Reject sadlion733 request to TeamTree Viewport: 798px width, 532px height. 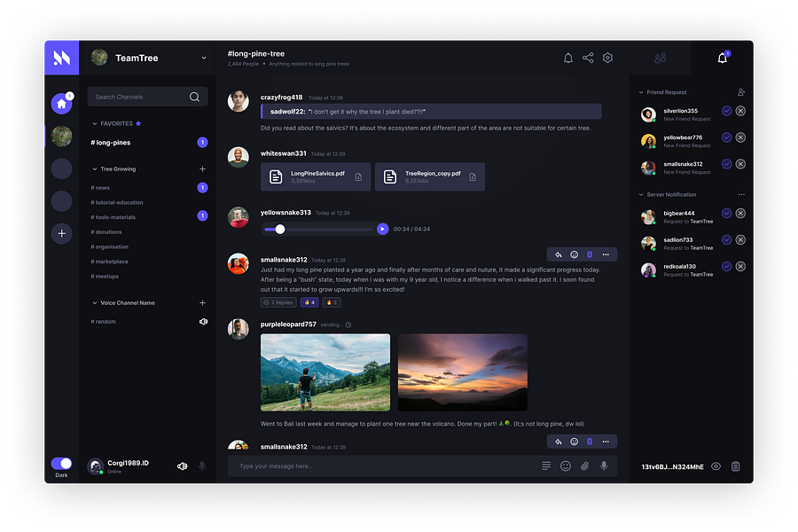click(741, 239)
